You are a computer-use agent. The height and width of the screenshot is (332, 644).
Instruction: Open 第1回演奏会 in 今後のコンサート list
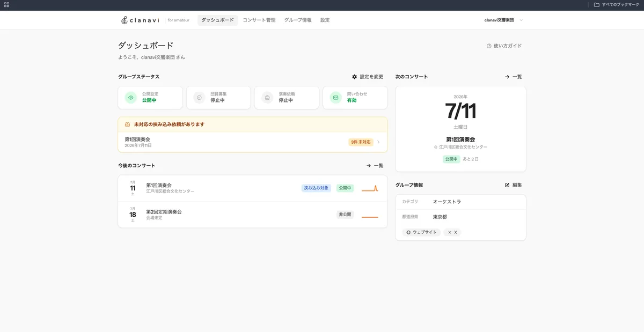(253, 188)
